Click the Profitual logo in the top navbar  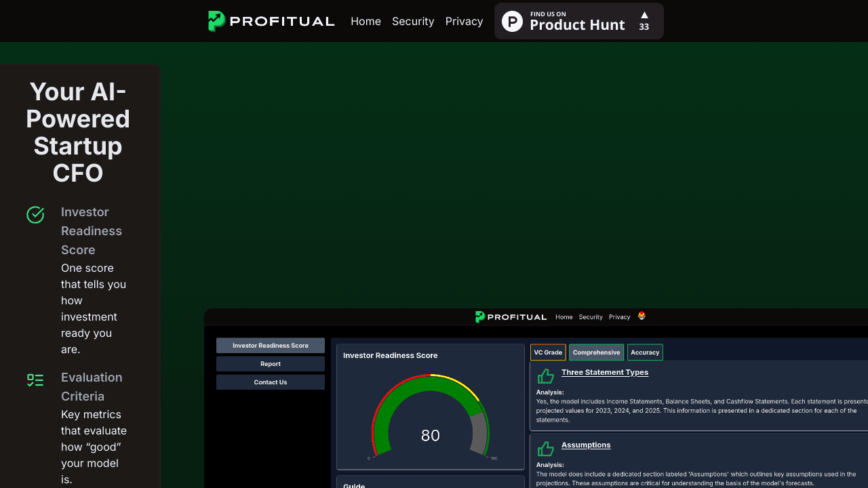[x=271, y=21]
